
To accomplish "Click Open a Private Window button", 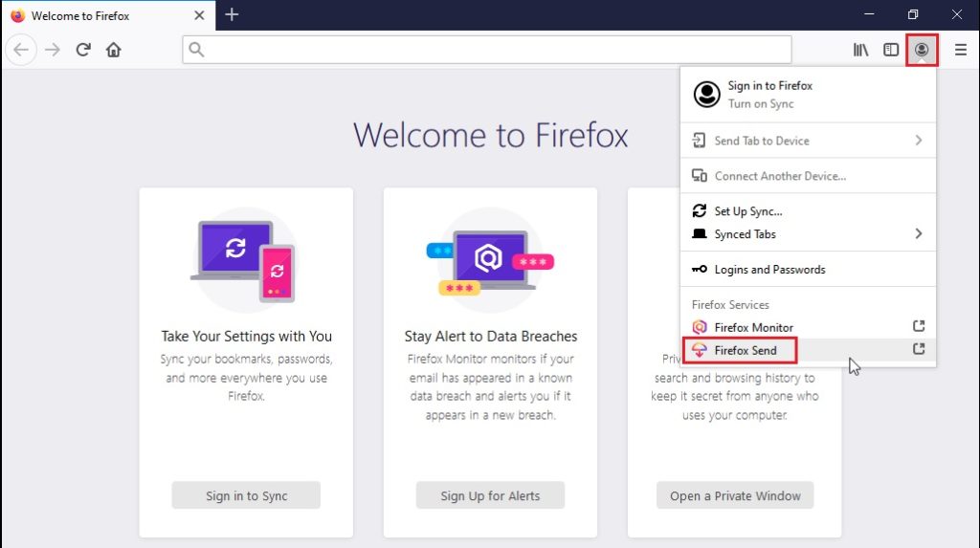I will [x=735, y=495].
